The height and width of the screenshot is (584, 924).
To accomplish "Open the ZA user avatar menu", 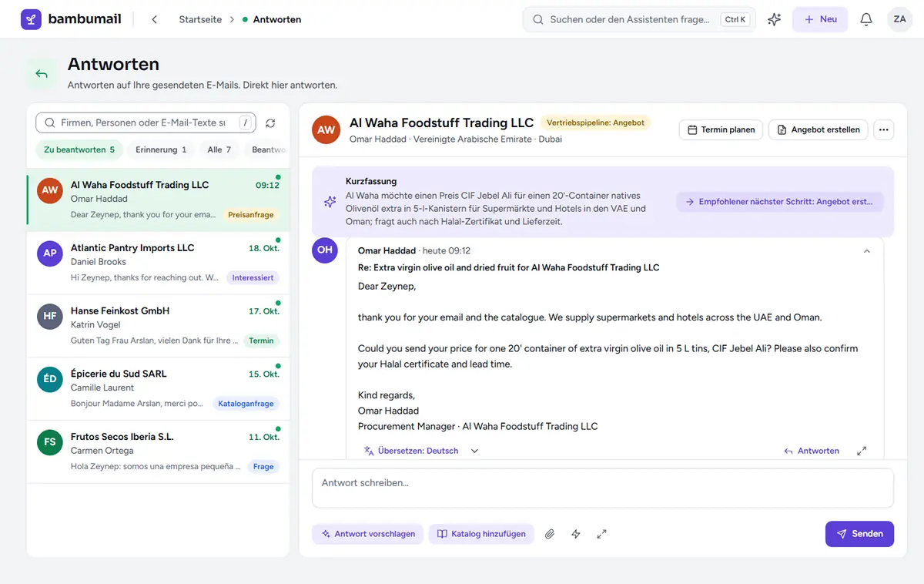I will tap(899, 19).
